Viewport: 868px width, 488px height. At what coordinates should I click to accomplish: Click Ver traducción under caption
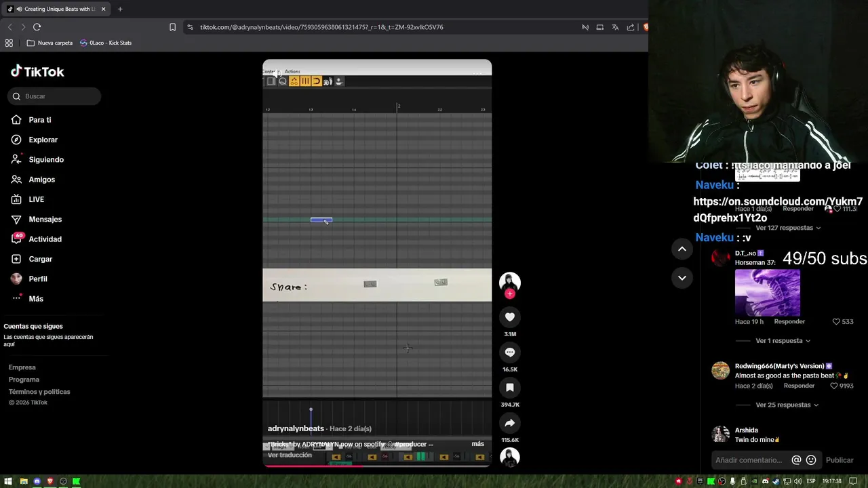pyautogui.click(x=290, y=455)
